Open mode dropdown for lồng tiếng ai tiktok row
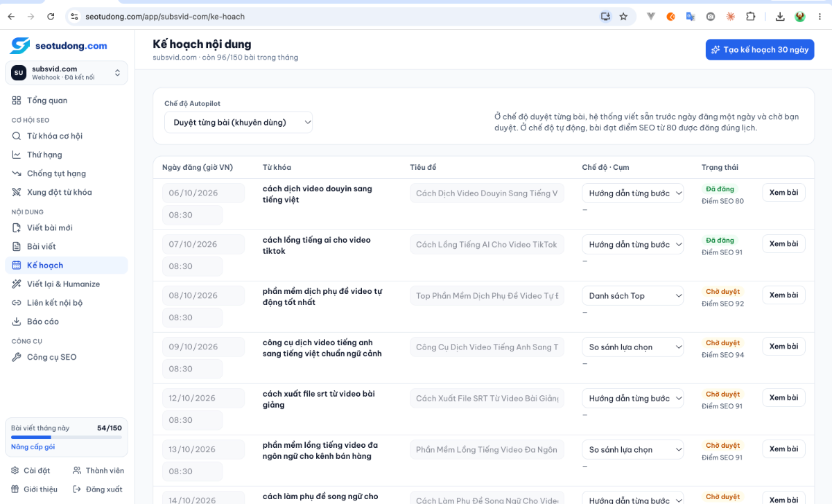This screenshot has width=832, height=504. point(633,245)
